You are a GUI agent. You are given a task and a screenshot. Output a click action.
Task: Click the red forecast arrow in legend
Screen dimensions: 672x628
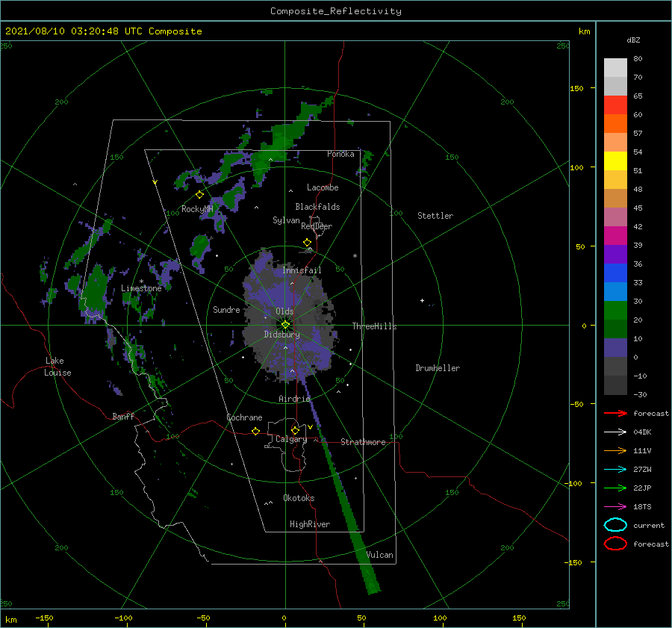point(615,413)
